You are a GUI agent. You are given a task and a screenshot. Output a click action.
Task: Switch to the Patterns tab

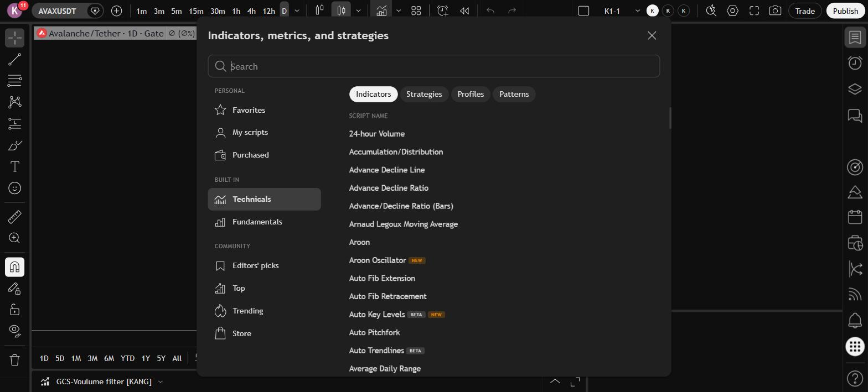tap(514, 94)
